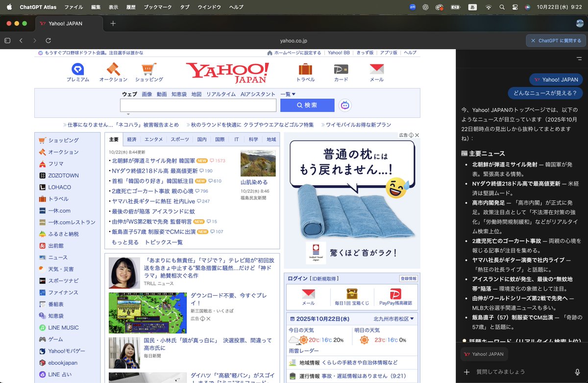The height and width of the screenshot is (383, 588).
Task: Click the Yahoo! JAPAN context chip above chat input
Action: point(484,354)
